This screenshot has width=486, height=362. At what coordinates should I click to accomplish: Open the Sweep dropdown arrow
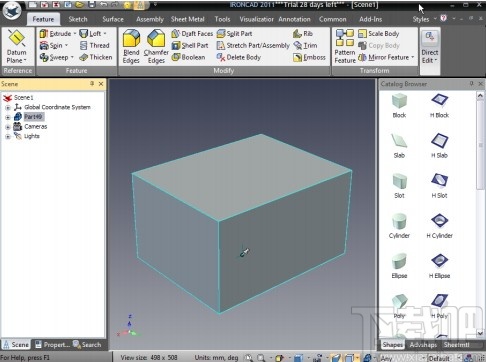point(72,57)
